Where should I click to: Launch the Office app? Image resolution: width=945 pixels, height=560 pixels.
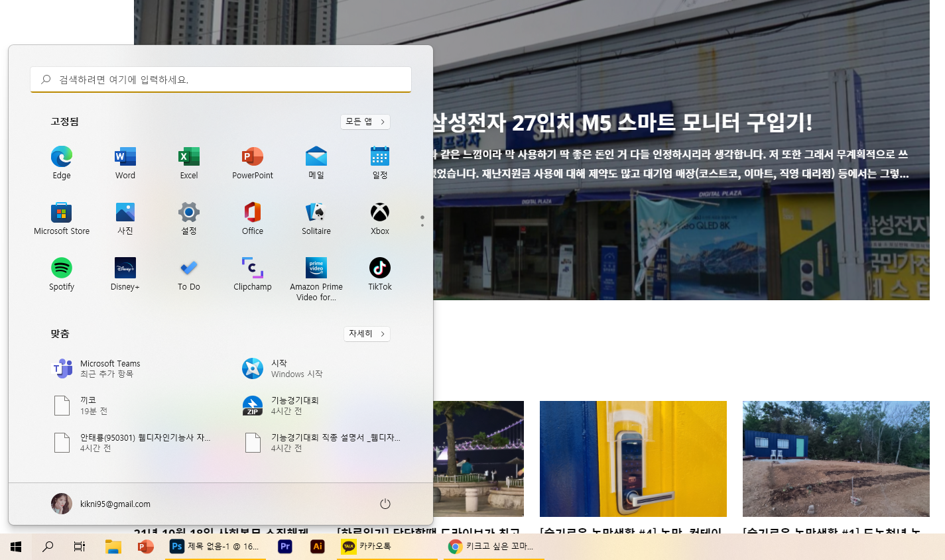pos(253,219)
